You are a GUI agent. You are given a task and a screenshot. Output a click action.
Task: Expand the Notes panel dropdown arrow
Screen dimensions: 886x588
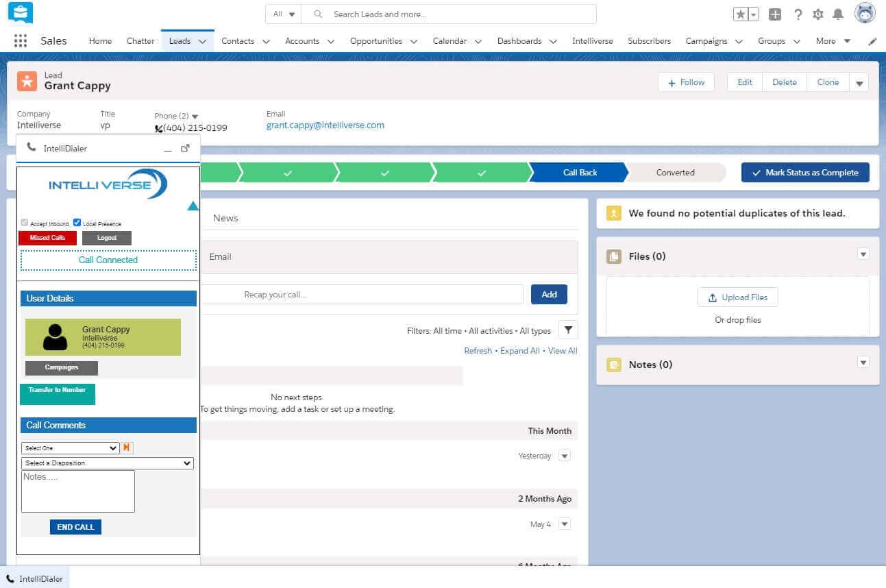pos(863,363)
